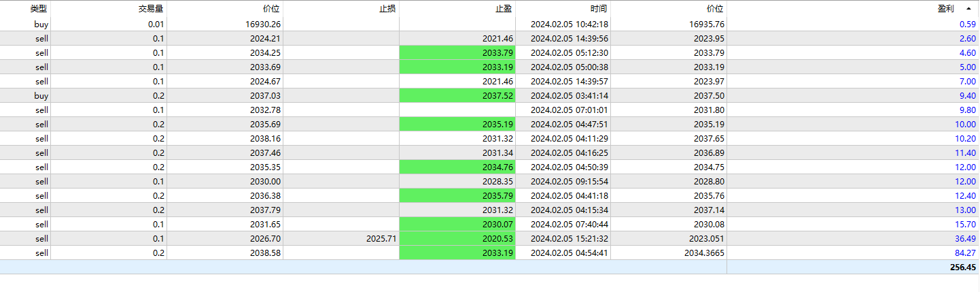Click the profit value 0.59
This screenshot has height=292, width=980.
point(968,24)
